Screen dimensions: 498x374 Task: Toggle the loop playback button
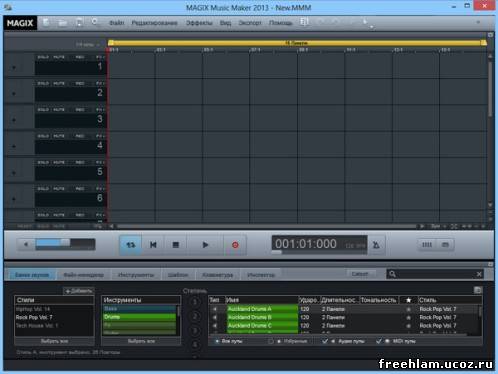pyautogui.click(x=130, y=245)
